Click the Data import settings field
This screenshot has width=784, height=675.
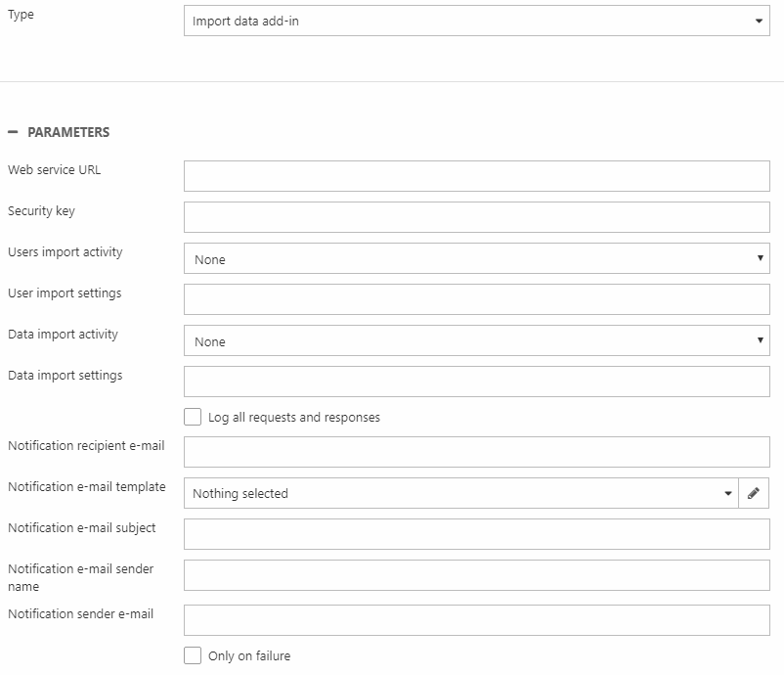coord(476,382)
